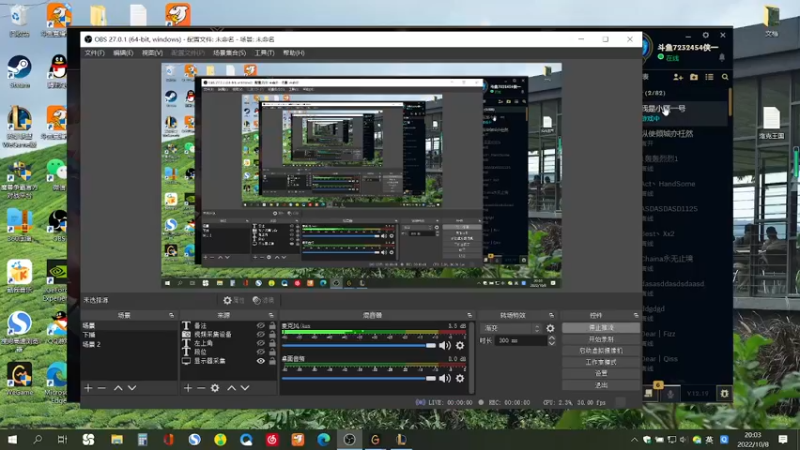Add a source with the plus icon in 来源 panel
This screenshot has height=450, width=800.
[x=188, y=388]
